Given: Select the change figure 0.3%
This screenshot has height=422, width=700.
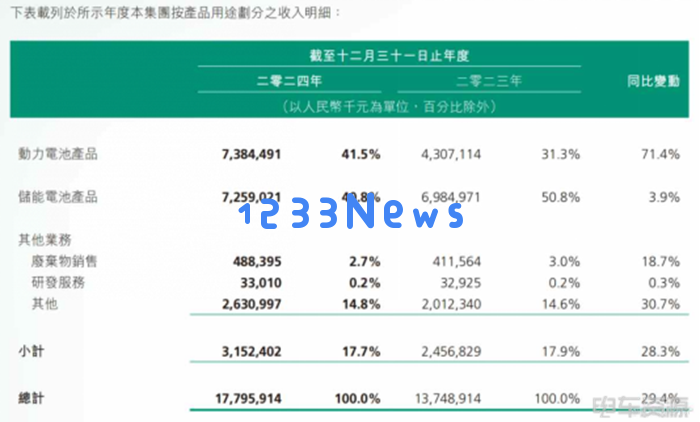Looking at the screenshot, I should click(664, 283).
